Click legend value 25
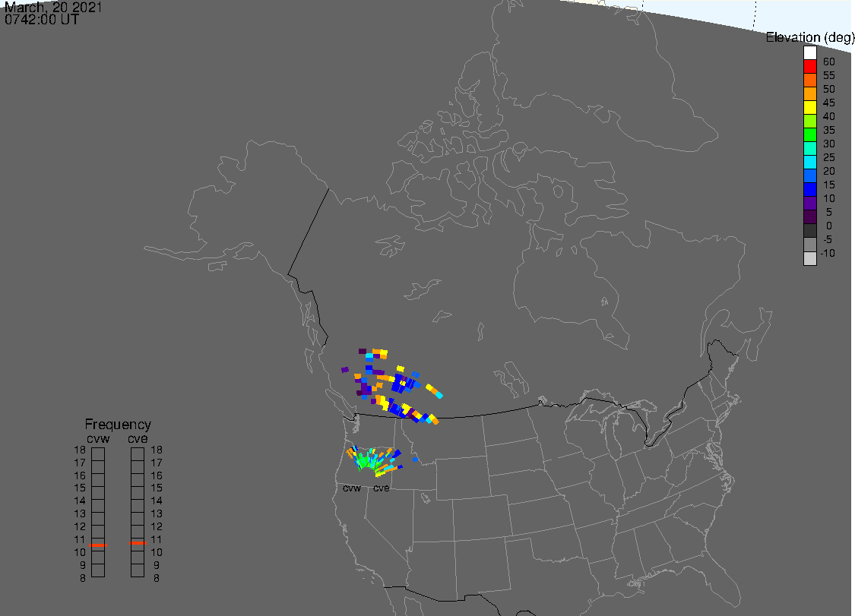Viewport: 855px width, 616px height. 829,157
